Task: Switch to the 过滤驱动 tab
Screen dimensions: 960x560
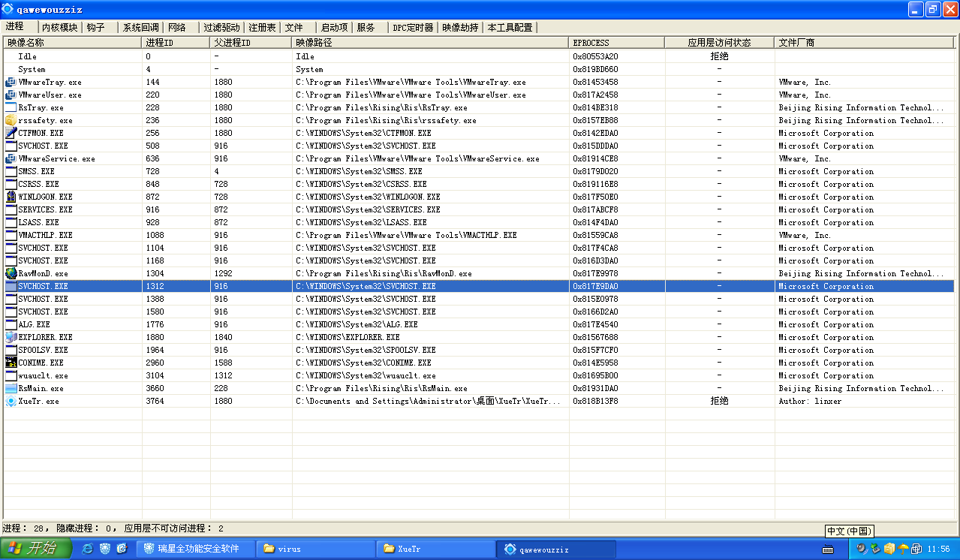Action: click(221, 28)
